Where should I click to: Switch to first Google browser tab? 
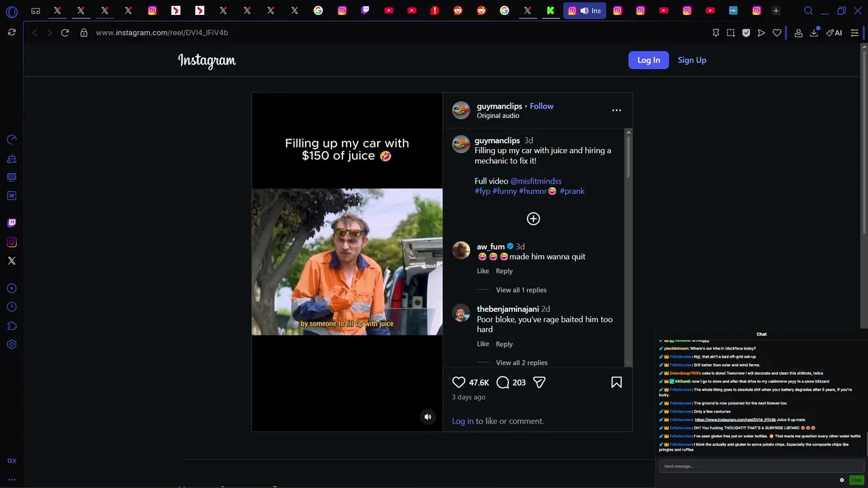[318, 11]
